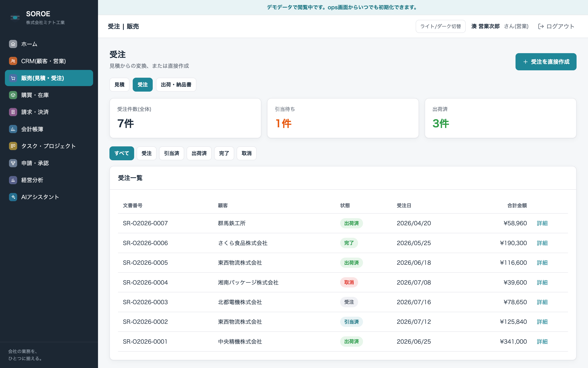588x368 pixels.
Task: Click the 合計金額 column header
Action: (517, 205)
